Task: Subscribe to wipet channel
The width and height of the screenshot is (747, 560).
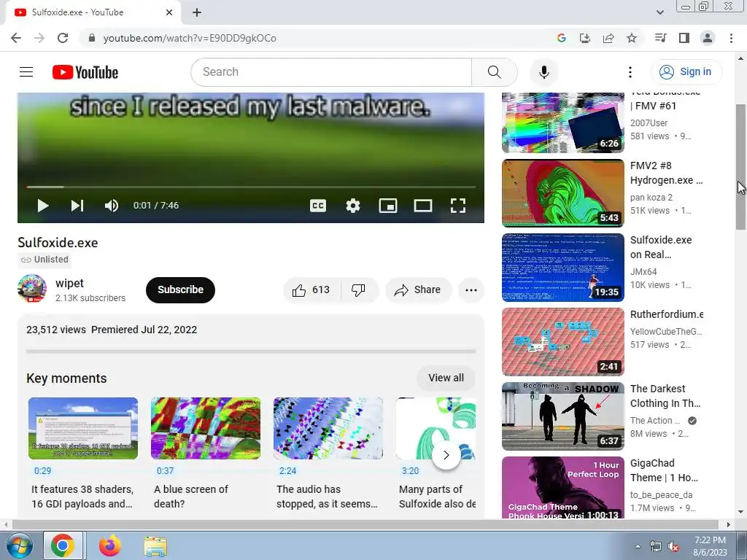Action: pyautogui.click(x=181, y=289)
